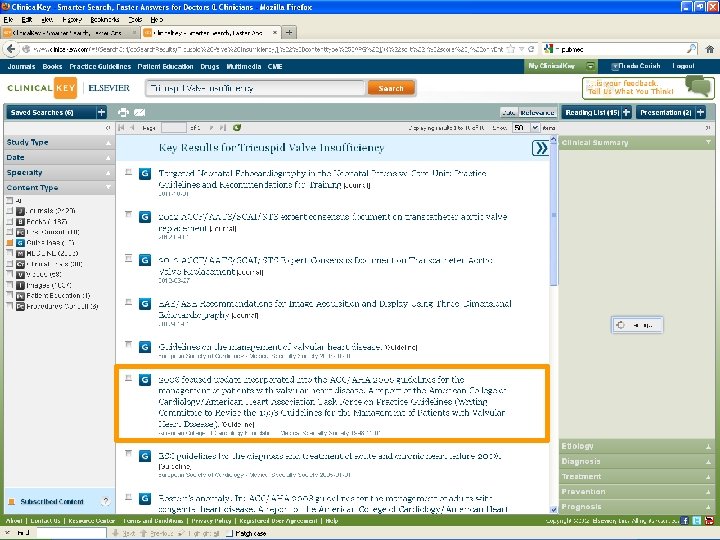This screenshot has width=720, height=540.
Task: Open the Multimedia navigation menu
Action: pyautogui.click(x=244, y=67)
